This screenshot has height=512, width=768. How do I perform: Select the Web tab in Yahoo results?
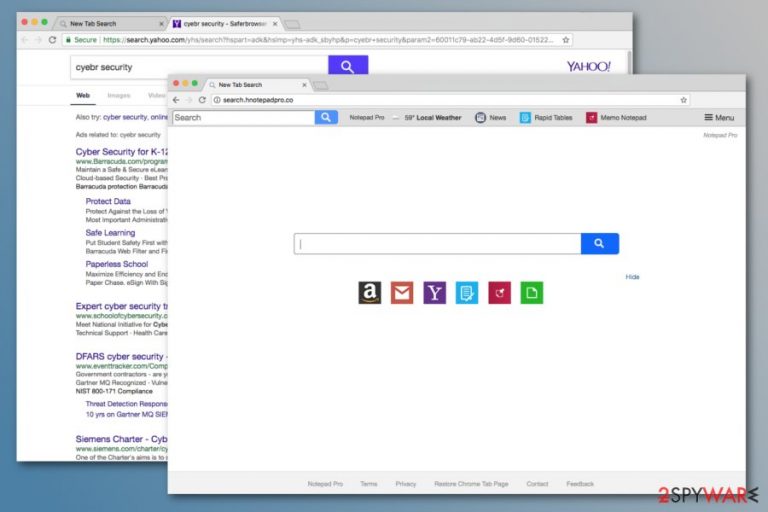click(x=83, y=96)
